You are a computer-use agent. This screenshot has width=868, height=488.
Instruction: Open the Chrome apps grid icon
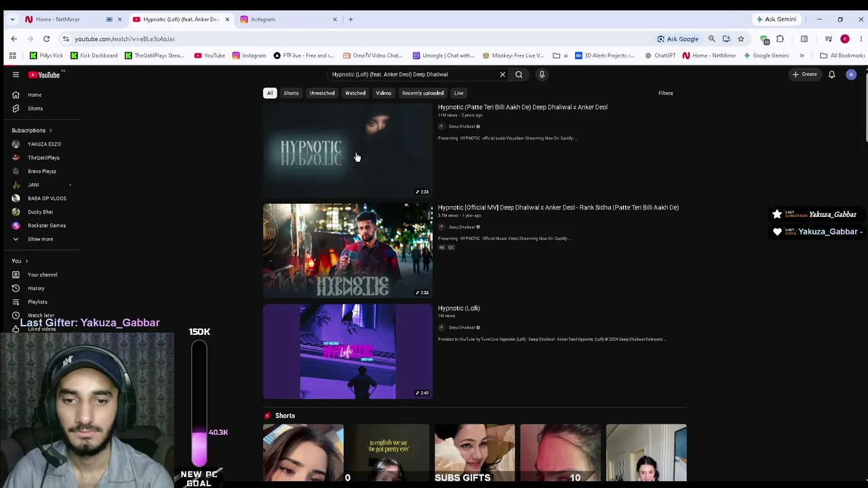click(12, 56)
